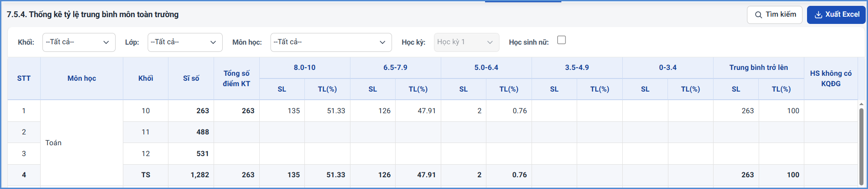The image size is (868, 189).
Task: Click the 6.5-7.9 group header
Action: point(396,68)
